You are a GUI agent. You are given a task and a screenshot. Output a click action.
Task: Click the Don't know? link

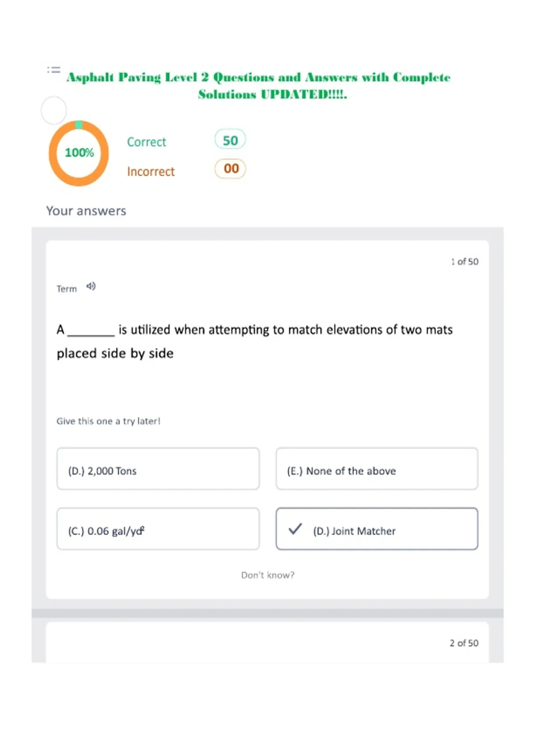(x=268, y=575)
